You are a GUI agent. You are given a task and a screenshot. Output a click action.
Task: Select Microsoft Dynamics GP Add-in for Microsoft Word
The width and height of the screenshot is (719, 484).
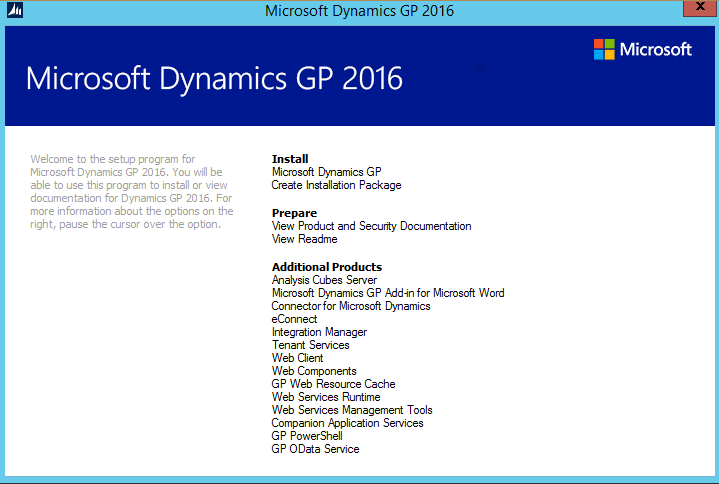(x=388, y=293)
